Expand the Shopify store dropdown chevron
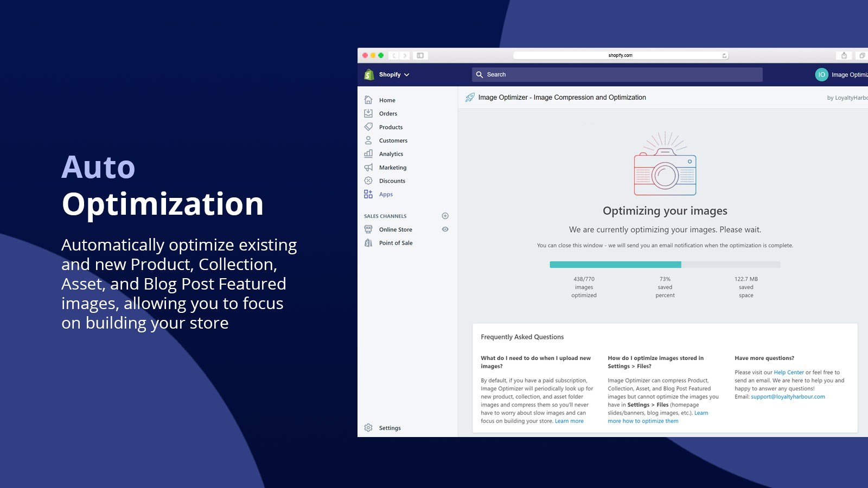This screenshot has width=868, height=488. [407, 75]
